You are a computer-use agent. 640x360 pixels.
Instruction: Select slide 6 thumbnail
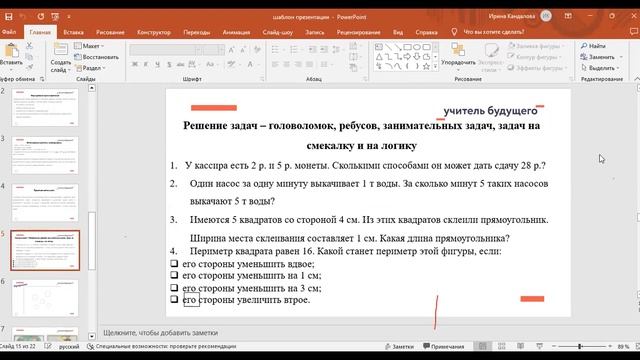coord(45,298)
